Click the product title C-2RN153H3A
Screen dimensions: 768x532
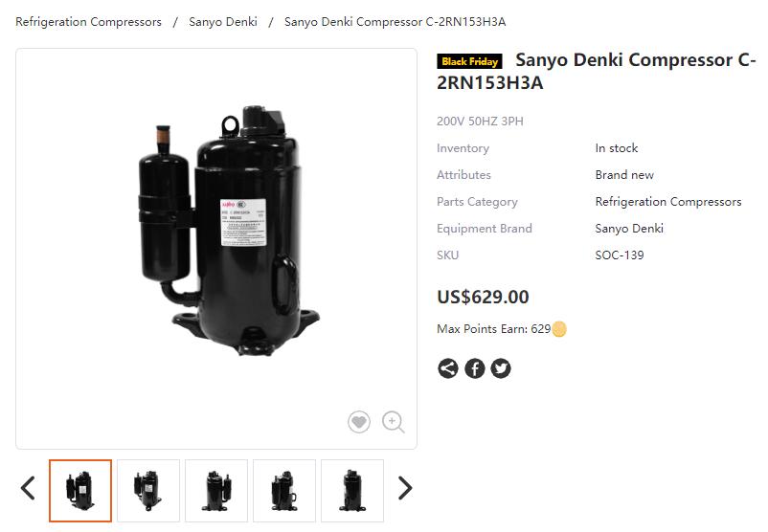coord(596,72)
